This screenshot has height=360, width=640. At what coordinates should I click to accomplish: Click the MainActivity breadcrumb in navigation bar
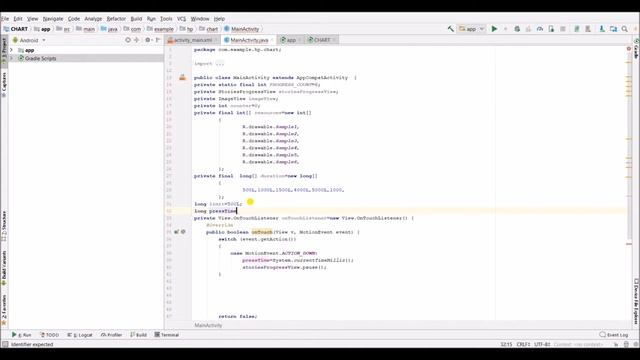241,29
